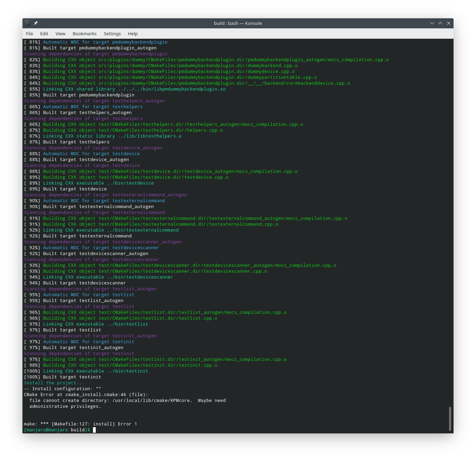476x460 pixels.
Task: Click the terminal cursor at the shell prompt
Action: [95, 430]
